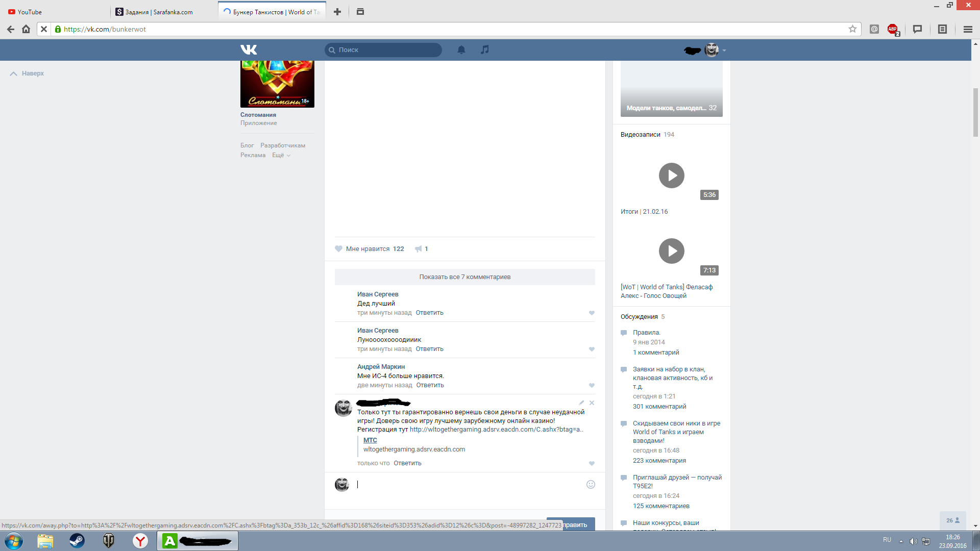Click the browser address bar
980x551 pixels.
coord(449,29)
